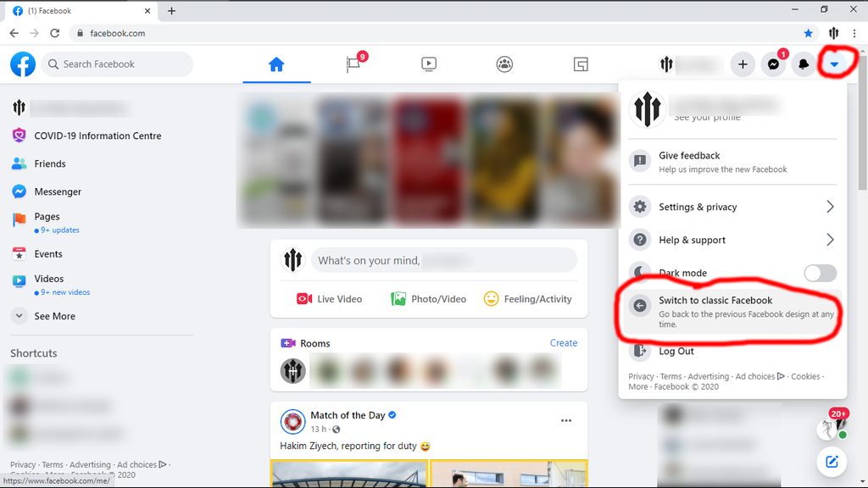Click the Facebook logo icon
Viewport: 868px width, 488px height.
click(23, 64)
